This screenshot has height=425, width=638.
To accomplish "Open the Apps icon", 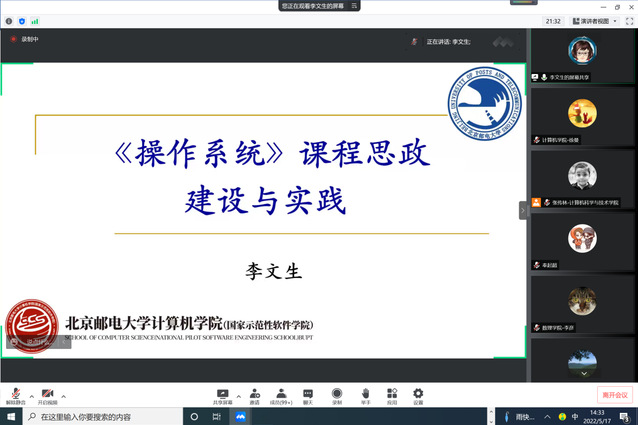I will 392,394.
